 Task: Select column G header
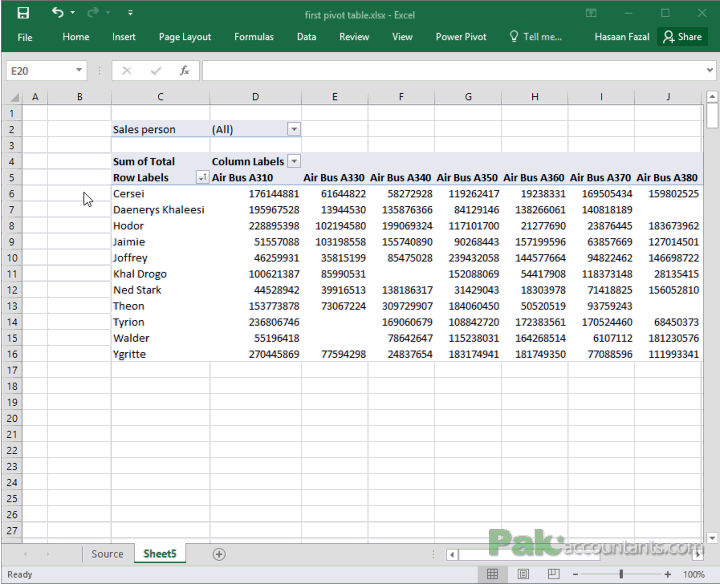pyautogui.click(x=468, y=97)
